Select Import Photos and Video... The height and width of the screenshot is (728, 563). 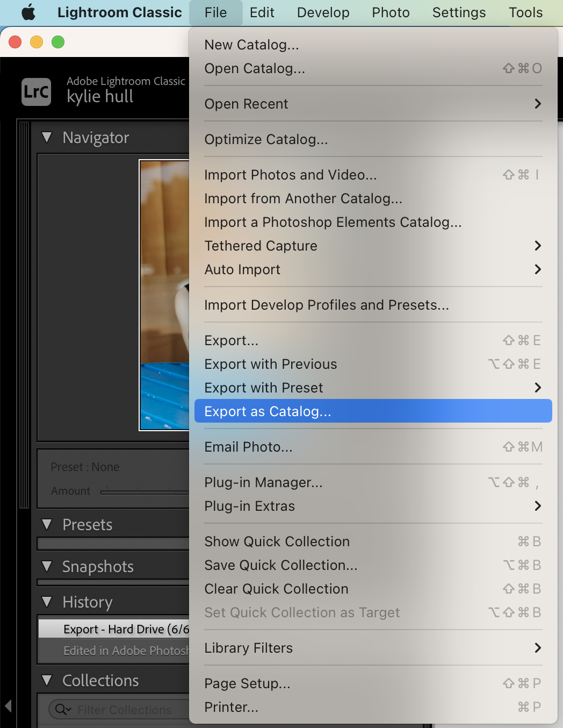pyautogui.click(x=373, y=175)
